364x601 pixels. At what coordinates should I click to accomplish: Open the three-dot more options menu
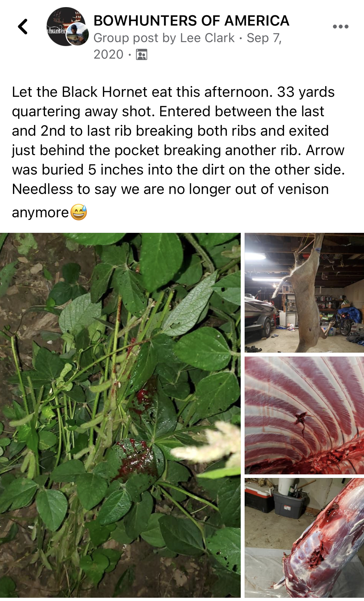point(340,27)
